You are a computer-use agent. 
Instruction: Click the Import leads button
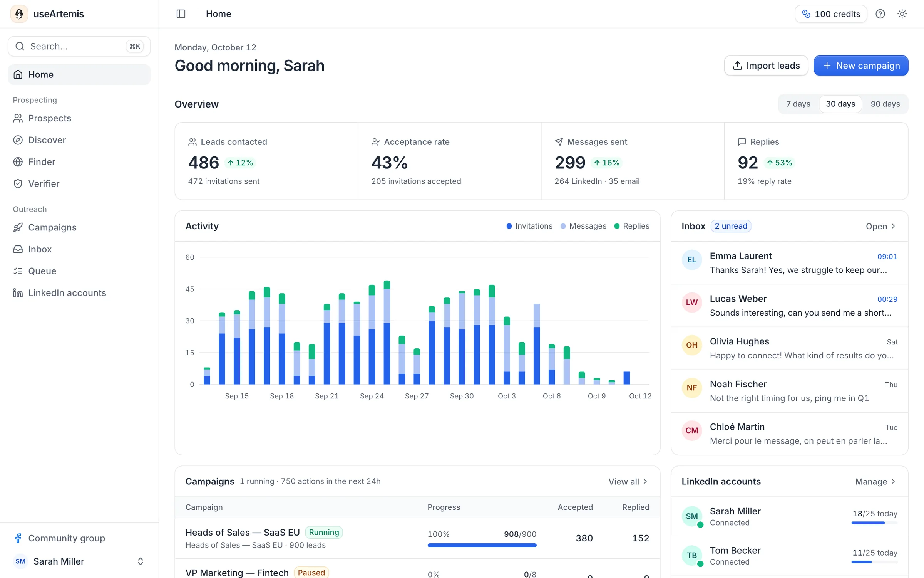766,66
